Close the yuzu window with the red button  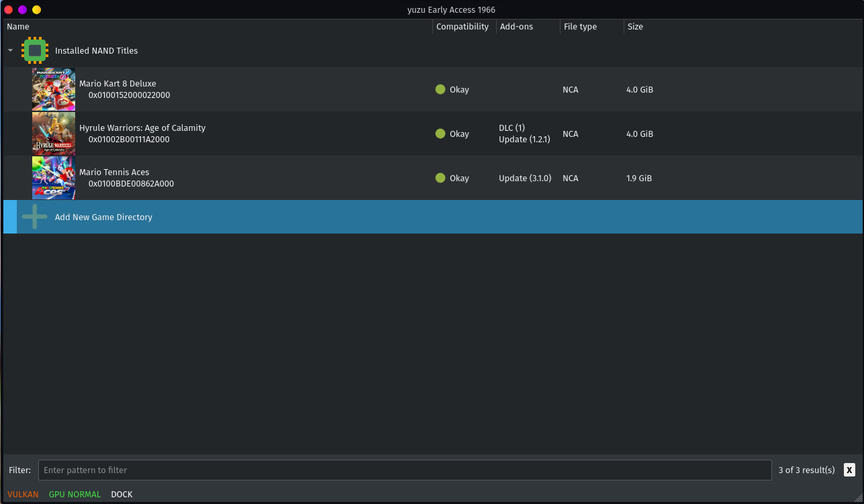[x=9, y=9]
